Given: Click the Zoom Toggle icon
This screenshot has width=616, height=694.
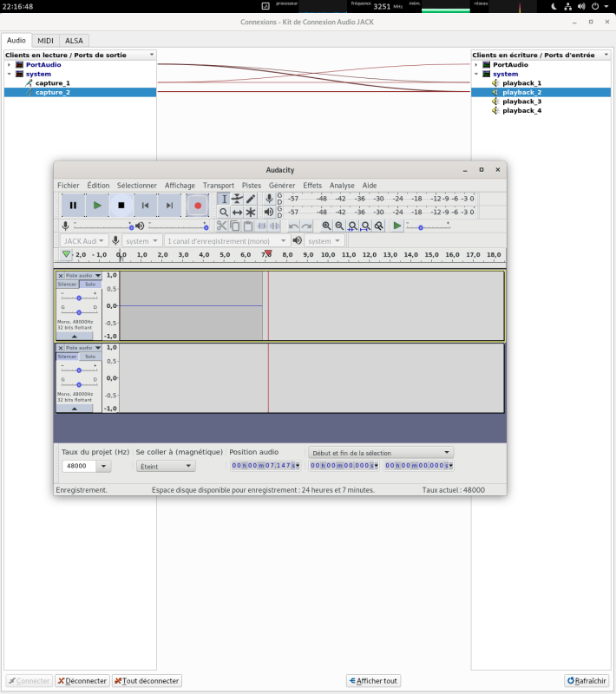Looking at the screenshot, I should tap(379, 226).
